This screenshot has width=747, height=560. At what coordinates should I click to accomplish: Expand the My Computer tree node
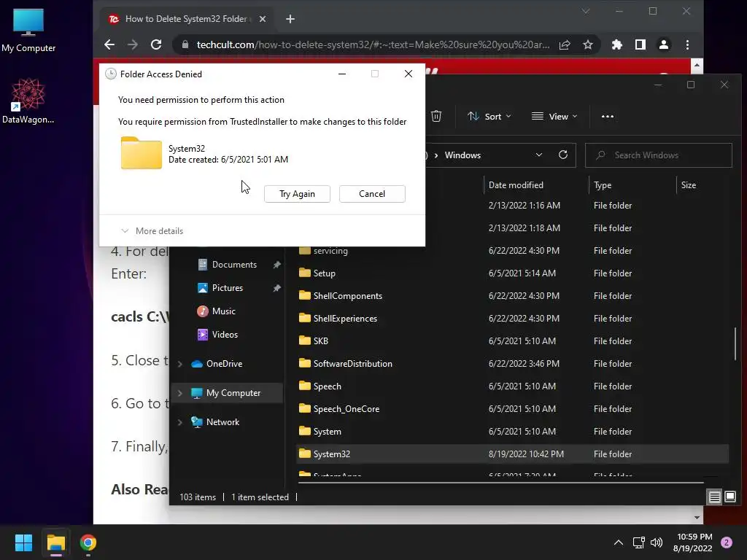coord(180,393)
